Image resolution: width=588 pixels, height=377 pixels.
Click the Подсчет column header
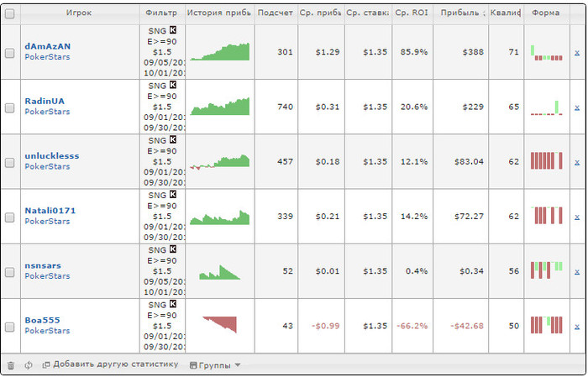point(276,13)
